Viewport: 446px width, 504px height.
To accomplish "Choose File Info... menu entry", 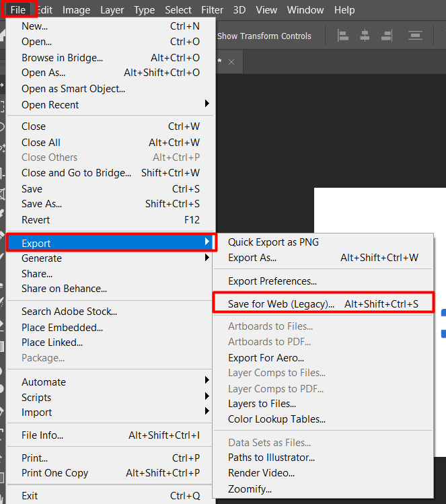I will tap(110, 435).
